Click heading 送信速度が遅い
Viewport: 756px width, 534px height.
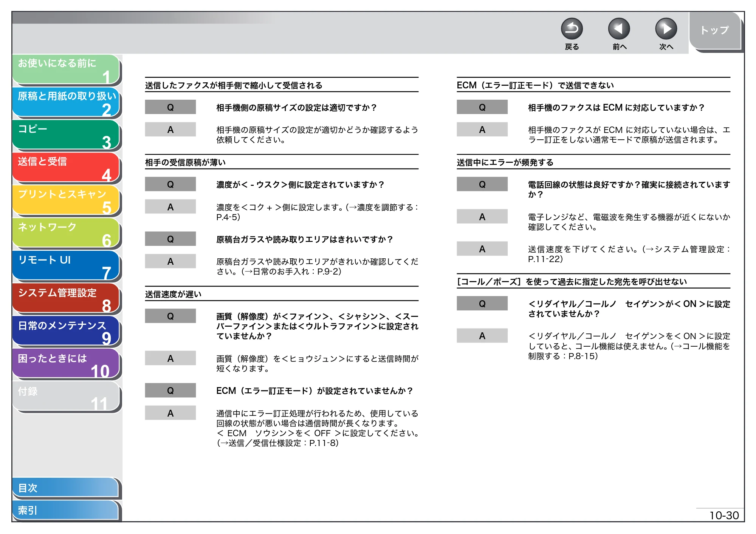(x=173, y=294)
